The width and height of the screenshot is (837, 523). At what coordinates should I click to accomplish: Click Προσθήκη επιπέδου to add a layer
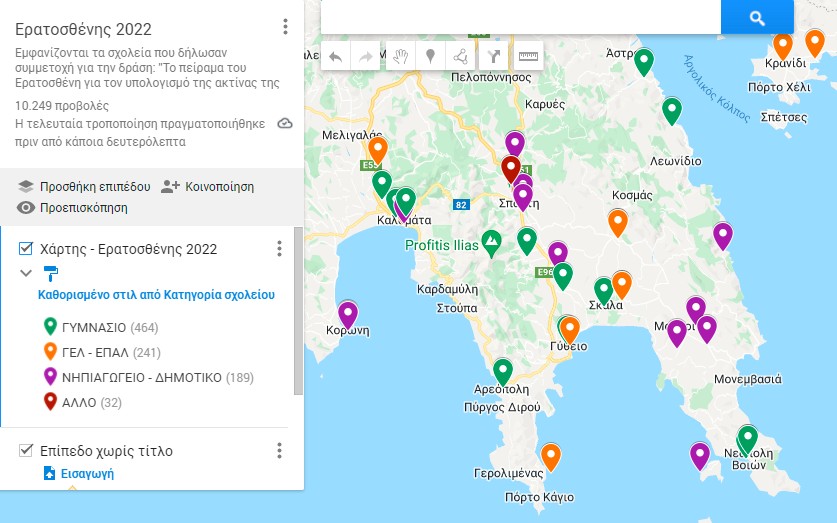pos(84,186)
